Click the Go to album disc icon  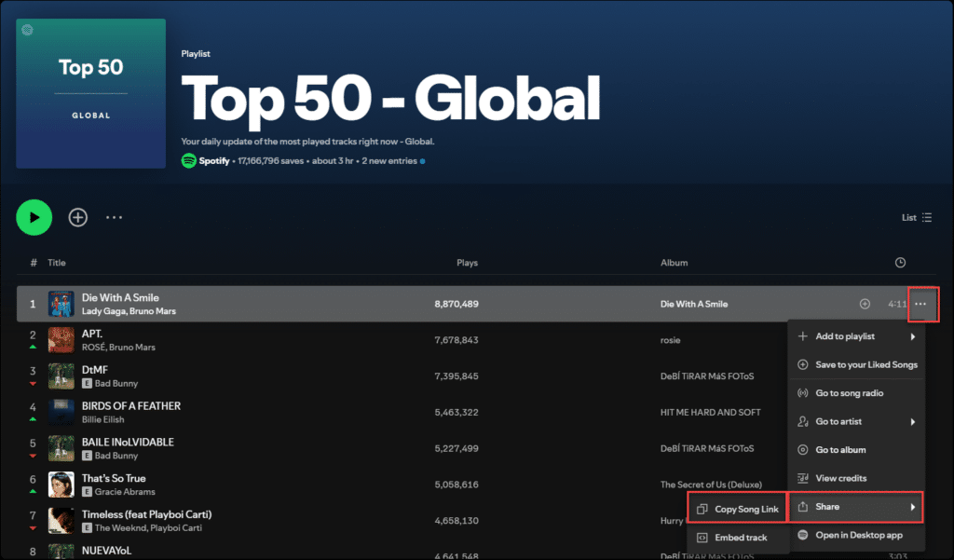point(803,450)
